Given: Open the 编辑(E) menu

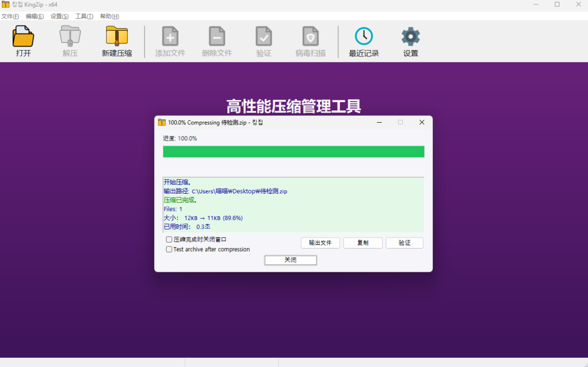Looking at the screenshot, I should click(34, 16).
